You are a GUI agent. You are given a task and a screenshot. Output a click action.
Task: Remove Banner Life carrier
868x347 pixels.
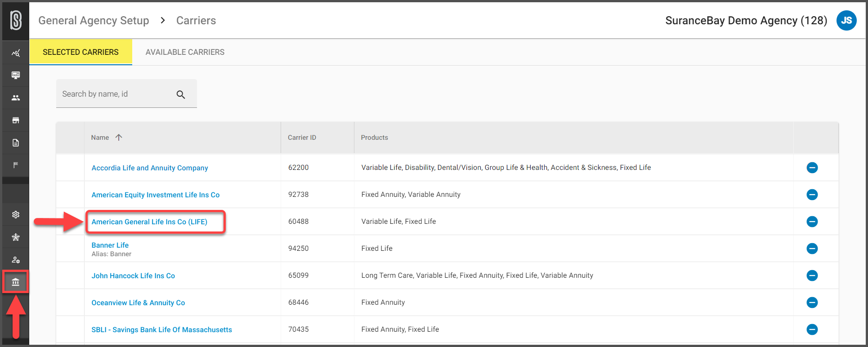812,249
